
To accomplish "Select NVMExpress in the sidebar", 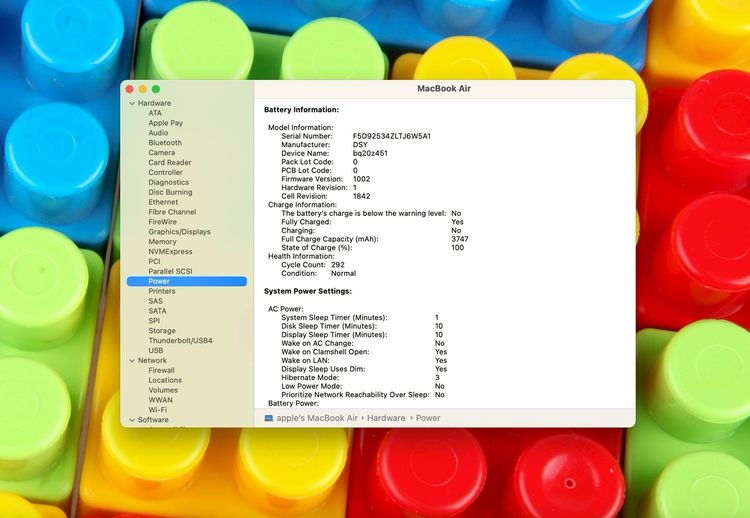I will (170, 252).
